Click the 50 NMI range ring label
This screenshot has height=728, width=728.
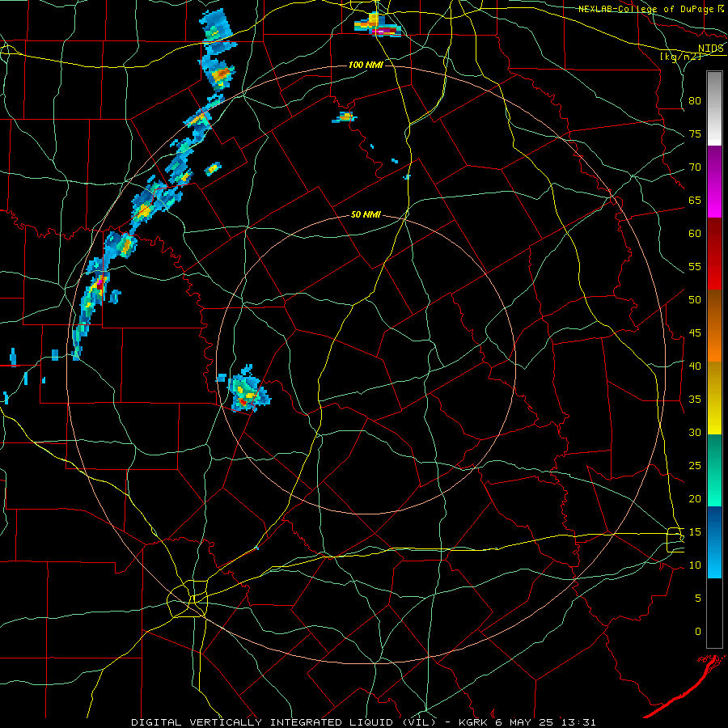[x=366, y=214]
